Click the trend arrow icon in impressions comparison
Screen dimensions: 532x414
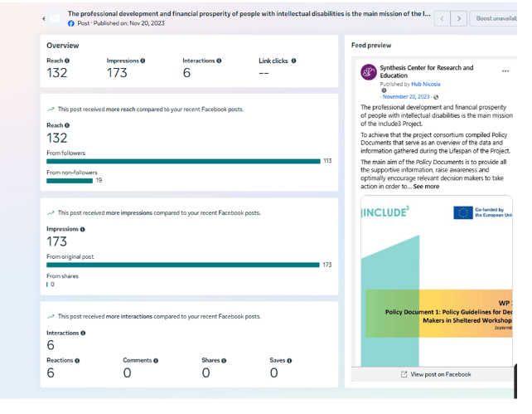pyautogui.click(x=51, y=213)
